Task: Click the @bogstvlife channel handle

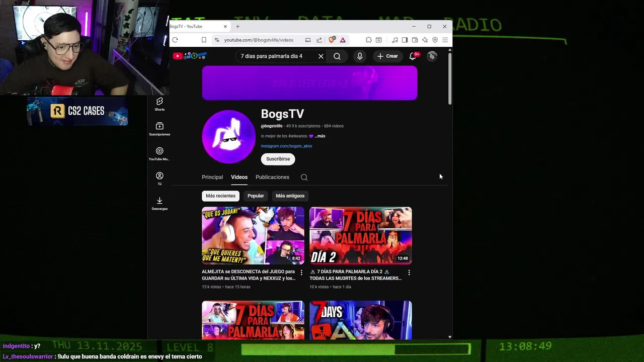Action: 272,126
